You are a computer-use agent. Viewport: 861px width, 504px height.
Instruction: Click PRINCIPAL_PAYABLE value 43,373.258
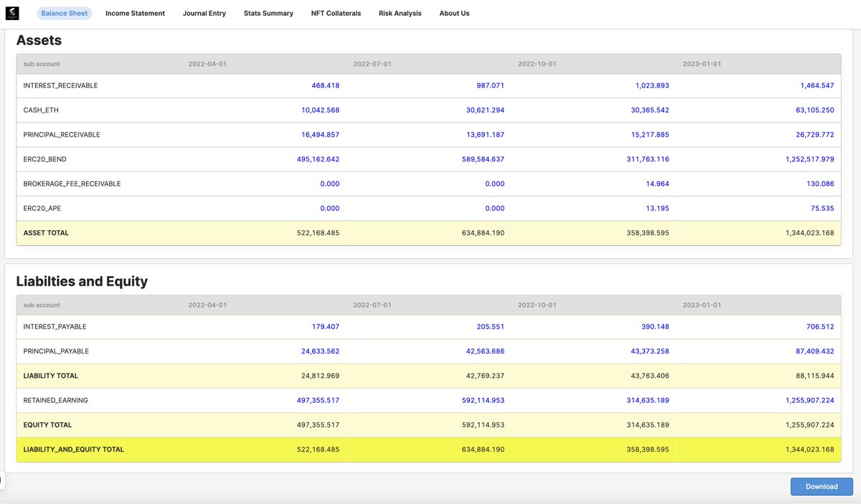650,351
